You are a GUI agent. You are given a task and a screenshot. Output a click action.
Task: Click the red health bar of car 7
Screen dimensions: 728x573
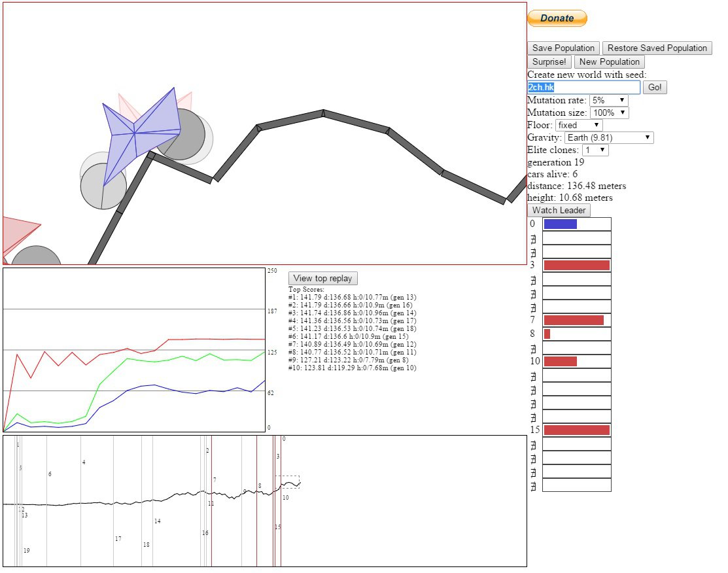pos(574,320)
